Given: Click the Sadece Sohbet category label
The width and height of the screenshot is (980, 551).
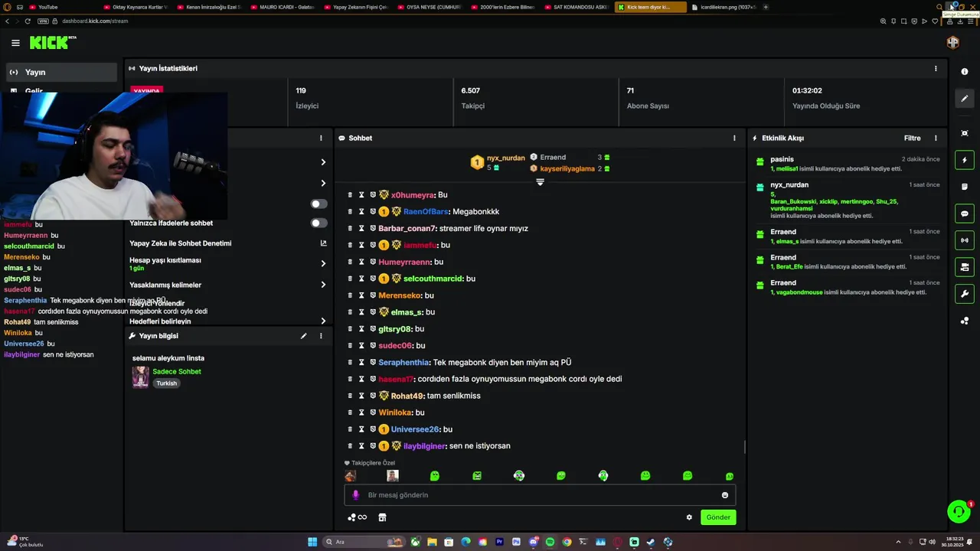Looking at the screenshot, I should point(177,372).
